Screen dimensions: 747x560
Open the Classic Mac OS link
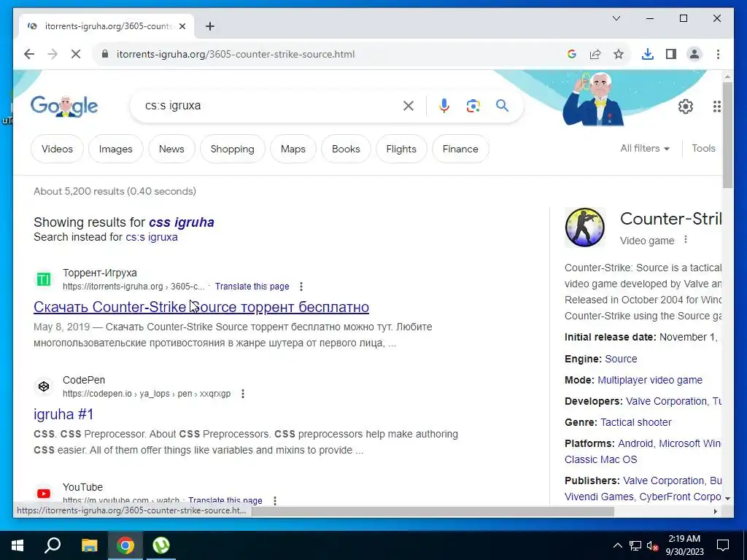pyautogui.click(x=601, y=460)
